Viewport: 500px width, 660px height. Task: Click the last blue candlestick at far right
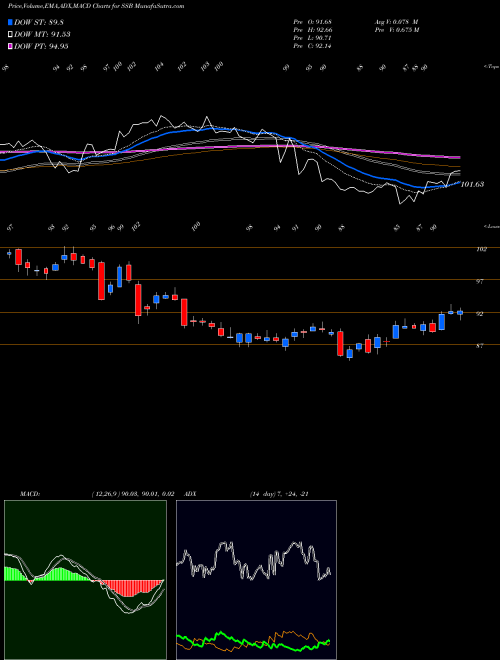460,313
